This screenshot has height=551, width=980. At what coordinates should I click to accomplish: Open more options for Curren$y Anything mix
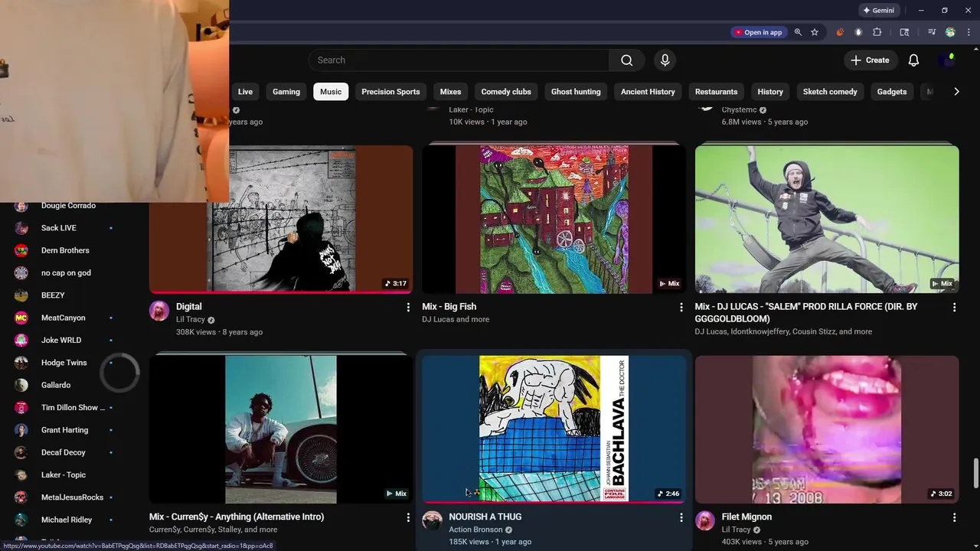pyautogui.click(x=408, y=517)
